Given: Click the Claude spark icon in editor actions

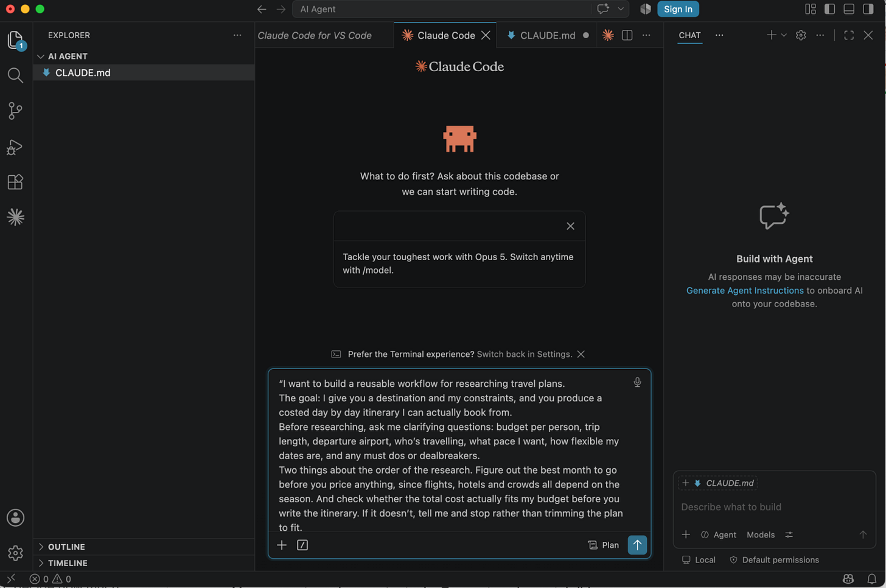Looking at the screenshot, I should point(608,35).
